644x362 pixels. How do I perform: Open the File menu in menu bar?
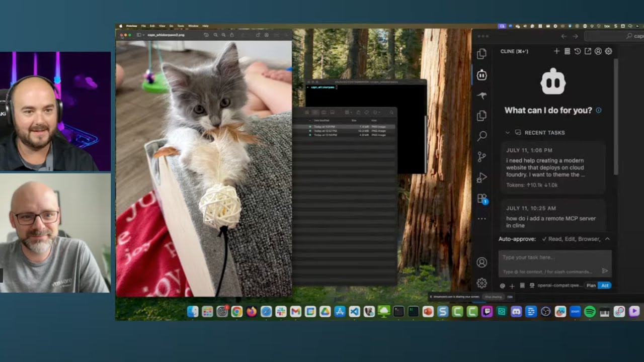click(143, 26)
